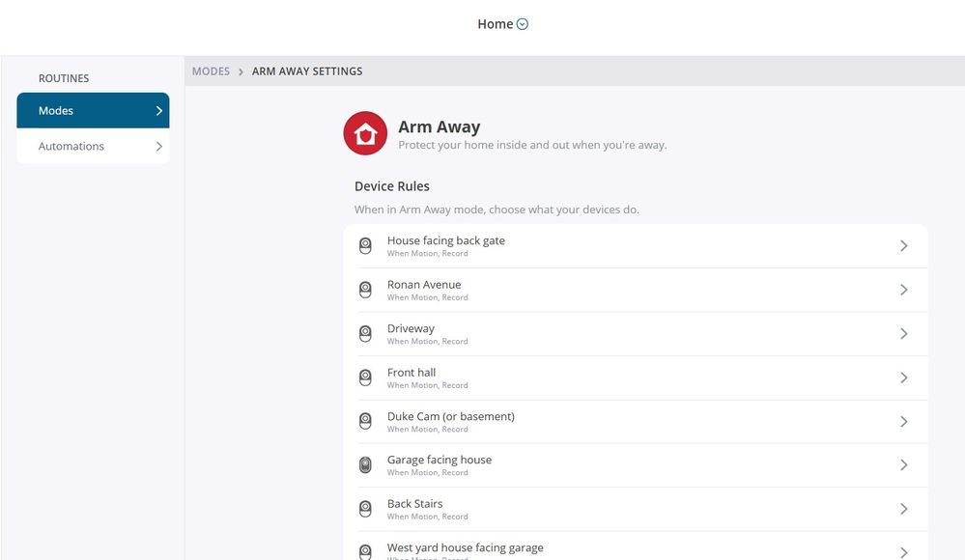Select House facing back gate device name
Screen dimensions: 965x560
(x=445, y=240)
